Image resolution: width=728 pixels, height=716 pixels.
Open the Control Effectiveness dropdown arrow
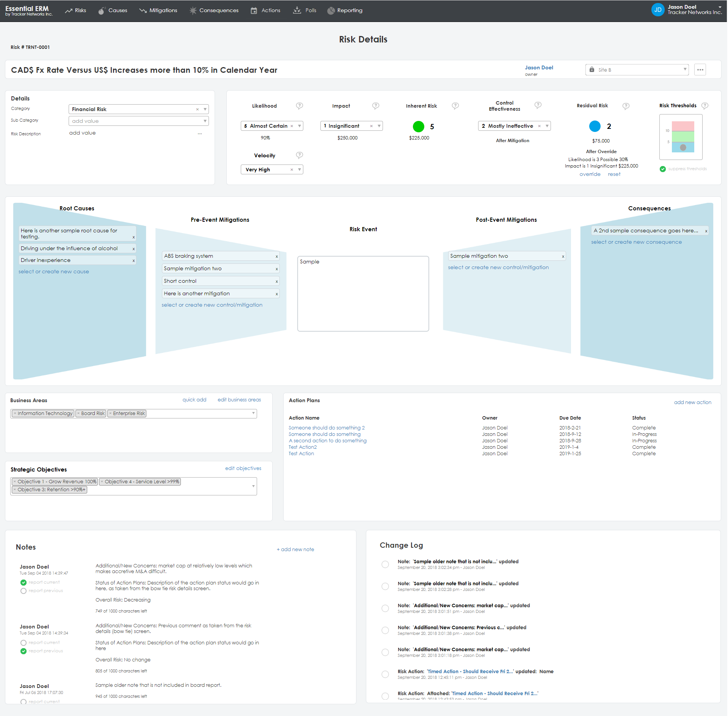547,126
